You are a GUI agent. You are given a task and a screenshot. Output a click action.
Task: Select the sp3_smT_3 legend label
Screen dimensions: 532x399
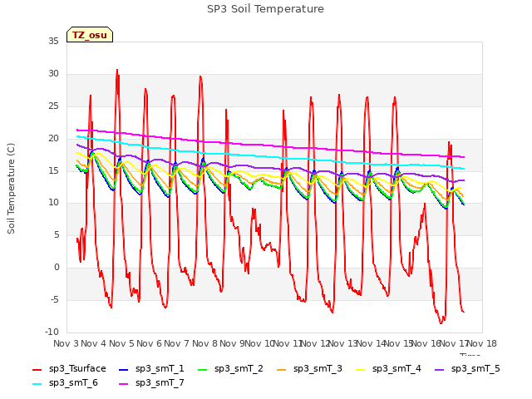(318, 369)
